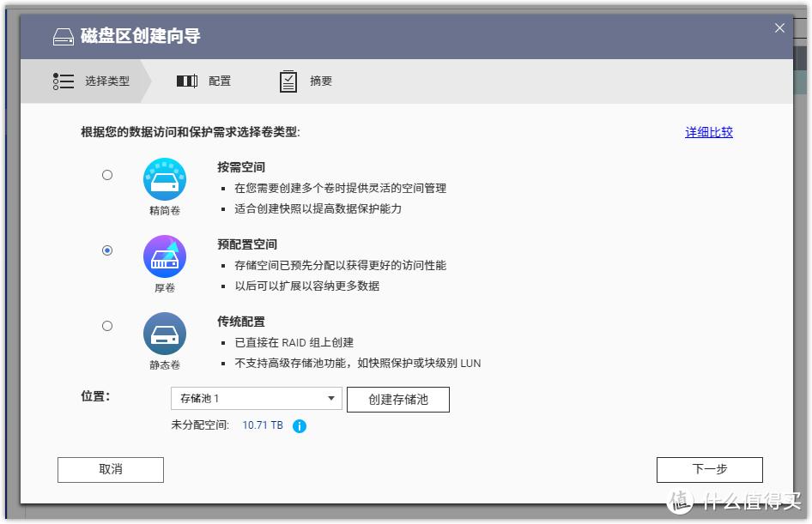Open the 存储池 1 dropdown
The width and height of the screenshot is (812, 524).
[x=255, y=398]
